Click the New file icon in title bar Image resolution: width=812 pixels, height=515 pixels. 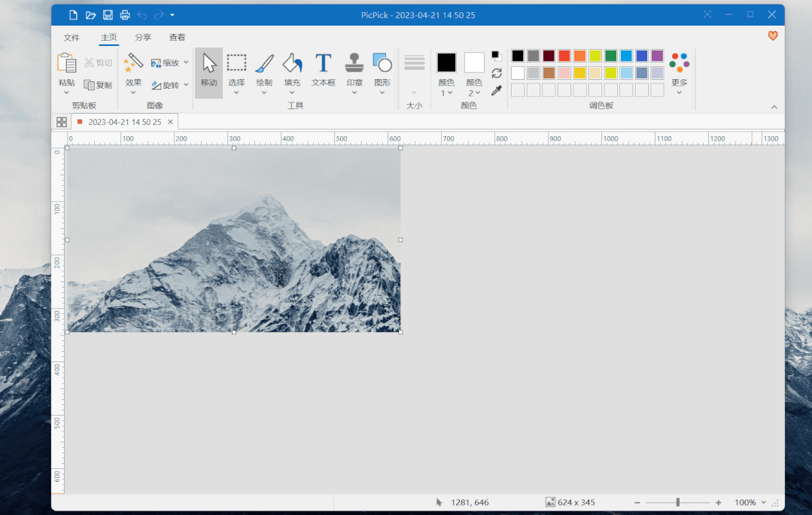tap(73, 15)
